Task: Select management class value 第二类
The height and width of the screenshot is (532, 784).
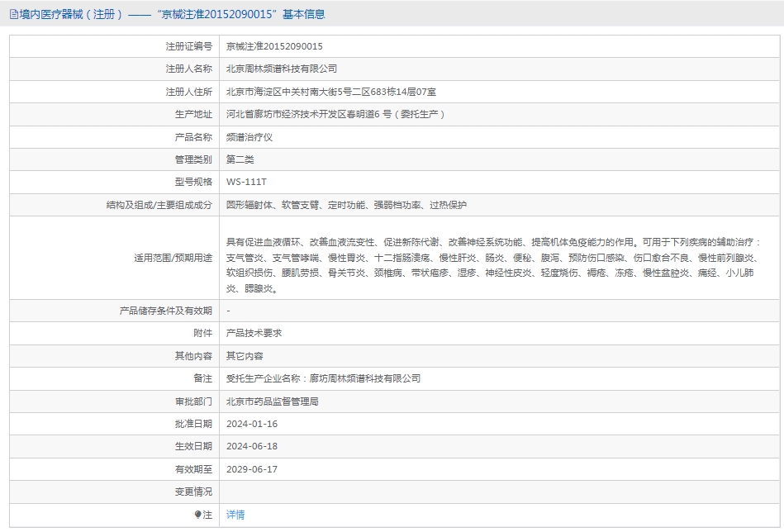Action: pos(240,159)
